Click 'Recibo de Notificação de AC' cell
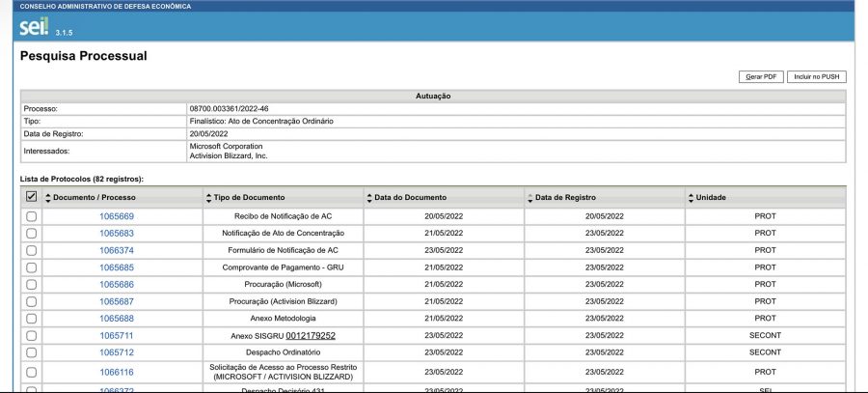 283,216
